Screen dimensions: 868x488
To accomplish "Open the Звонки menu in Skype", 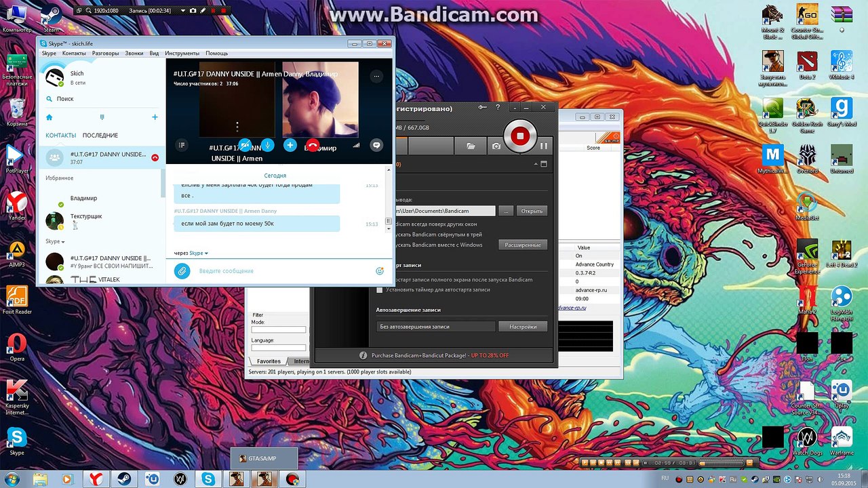I will [134, 54].
